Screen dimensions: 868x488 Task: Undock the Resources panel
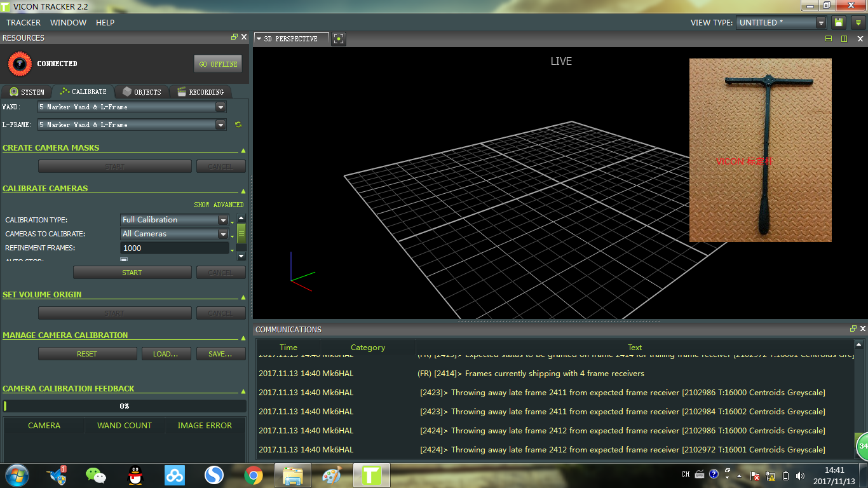pos(234,37)
